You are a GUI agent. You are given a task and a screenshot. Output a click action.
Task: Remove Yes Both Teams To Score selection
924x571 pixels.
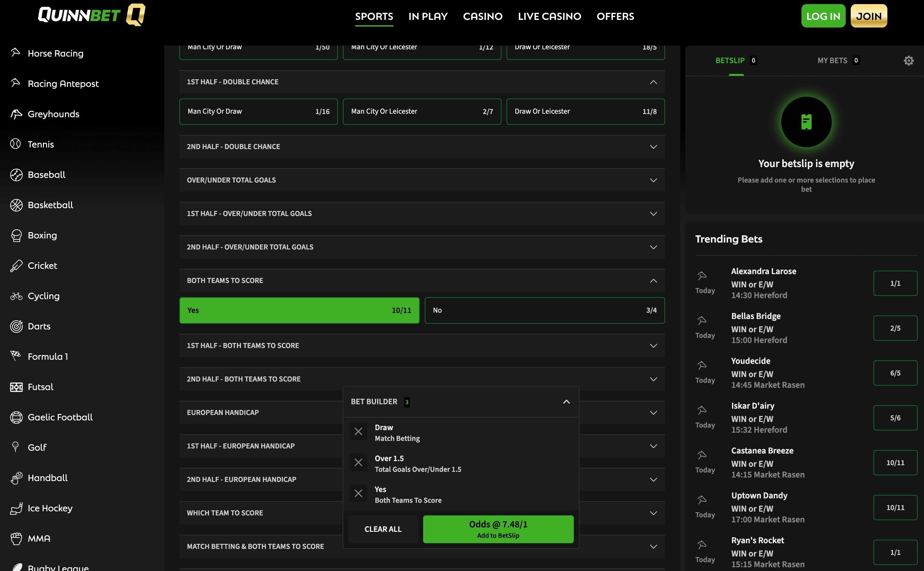click(358, 493)
